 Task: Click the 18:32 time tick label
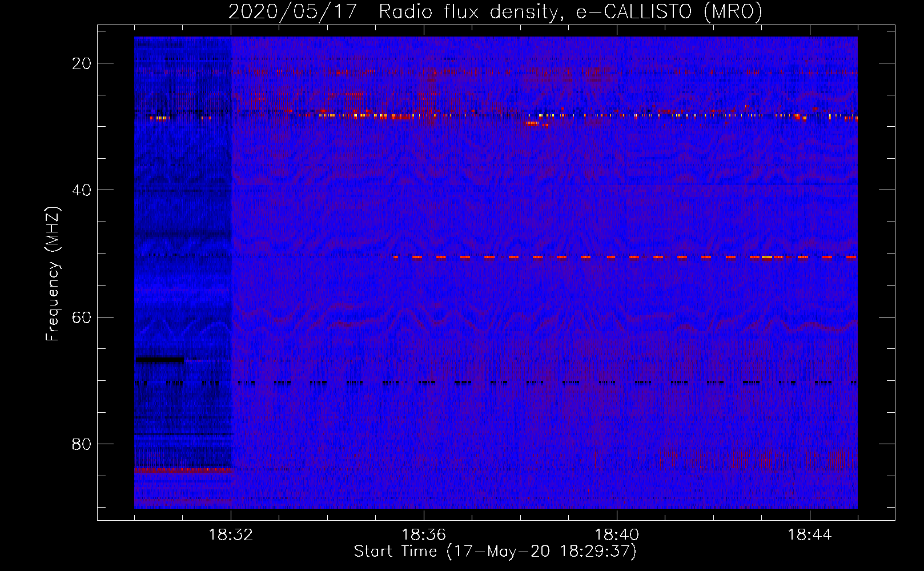[x=231, y=535]
